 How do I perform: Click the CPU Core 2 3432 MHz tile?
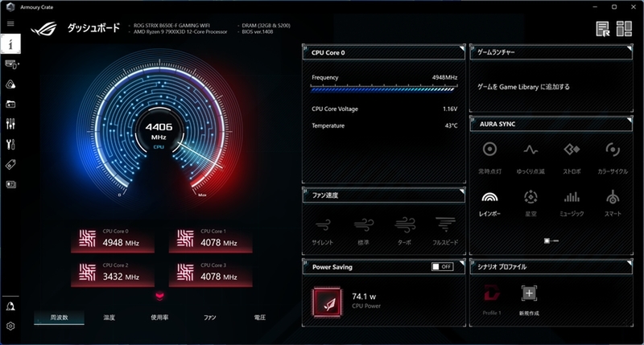(113, 273)
